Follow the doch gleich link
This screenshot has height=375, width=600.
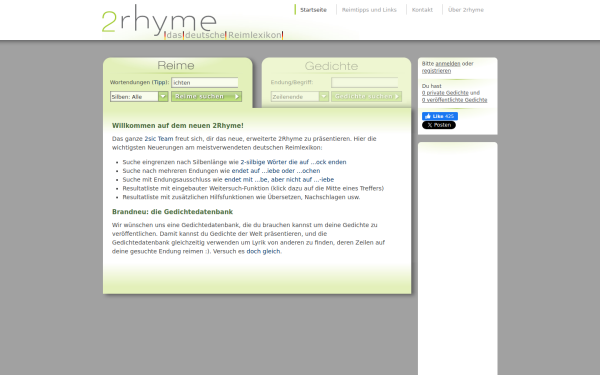tap(263, 251)
